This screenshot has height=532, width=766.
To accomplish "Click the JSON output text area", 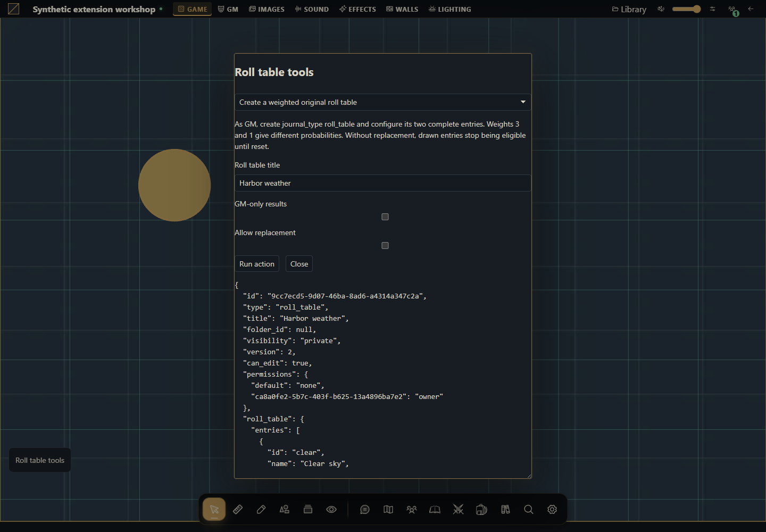I will coord(383,379).
